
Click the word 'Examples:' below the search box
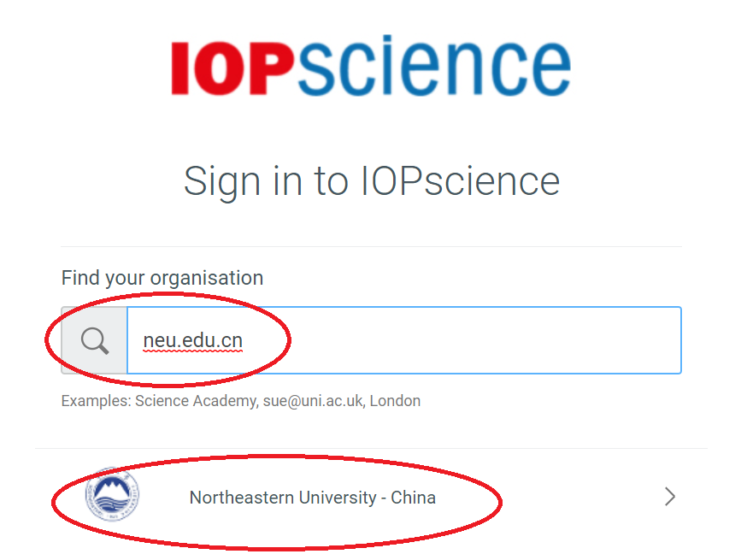coord(96,400)
